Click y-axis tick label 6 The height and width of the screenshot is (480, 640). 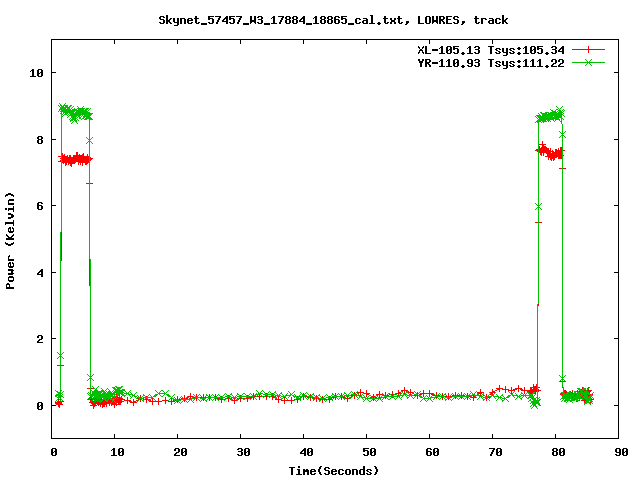point(40,206)
